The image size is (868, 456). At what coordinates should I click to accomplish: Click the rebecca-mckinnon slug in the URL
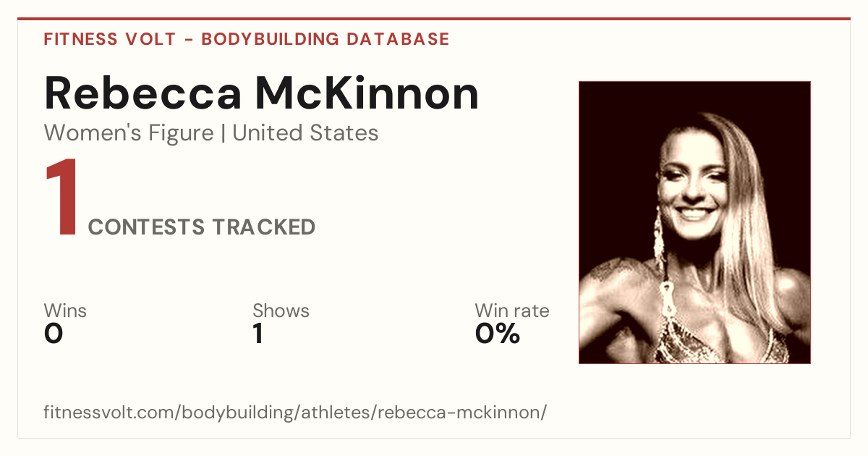pyautogui.click(x=459, y=413)
